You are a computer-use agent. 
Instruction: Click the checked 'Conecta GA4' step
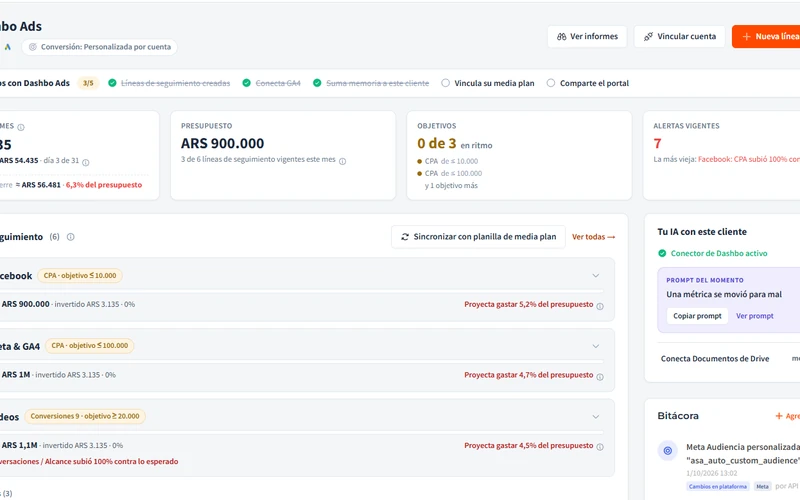click(271, 83)
